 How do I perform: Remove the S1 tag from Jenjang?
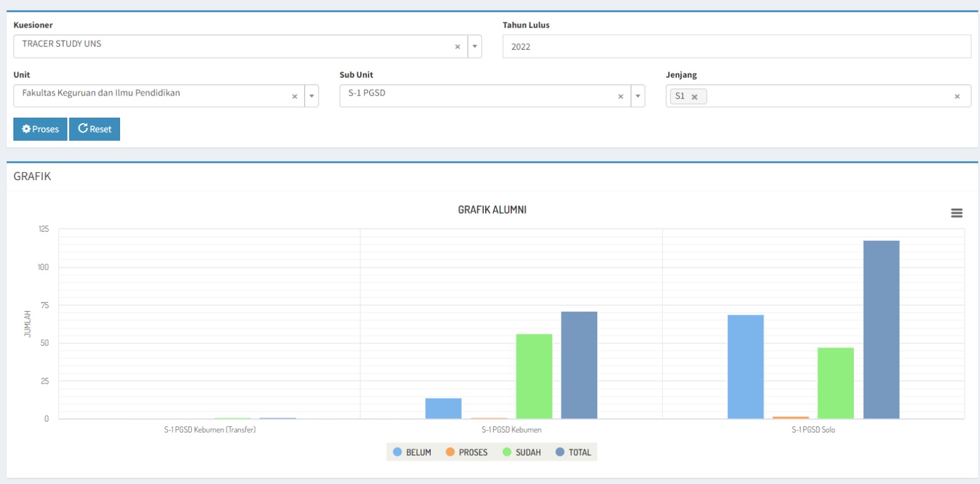[x=695, y=97]
